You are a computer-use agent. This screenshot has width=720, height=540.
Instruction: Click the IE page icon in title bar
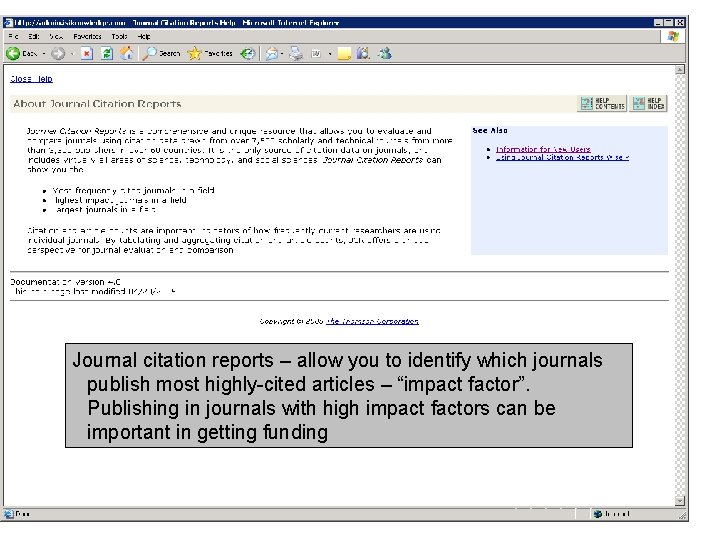(8, 22)
